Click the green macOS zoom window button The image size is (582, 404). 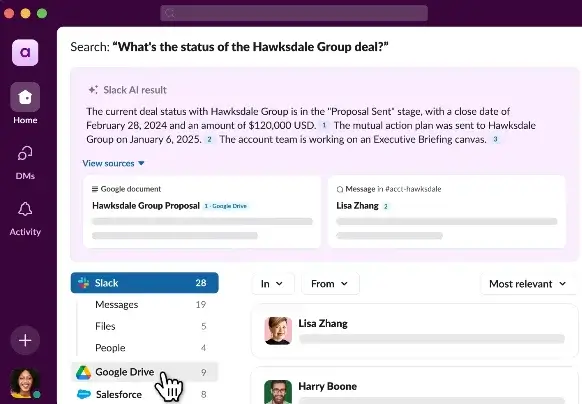click(x=42, y=13)
